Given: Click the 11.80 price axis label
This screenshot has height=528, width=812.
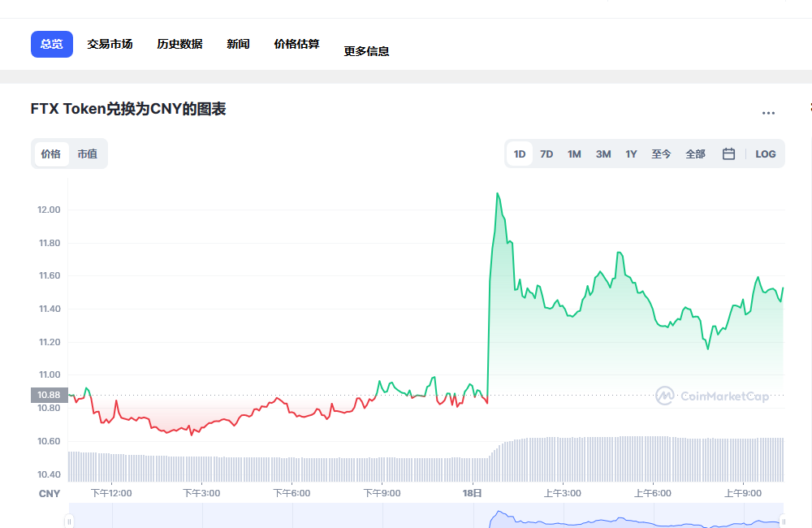Looking at the screenshot, I should coord(50,243).
